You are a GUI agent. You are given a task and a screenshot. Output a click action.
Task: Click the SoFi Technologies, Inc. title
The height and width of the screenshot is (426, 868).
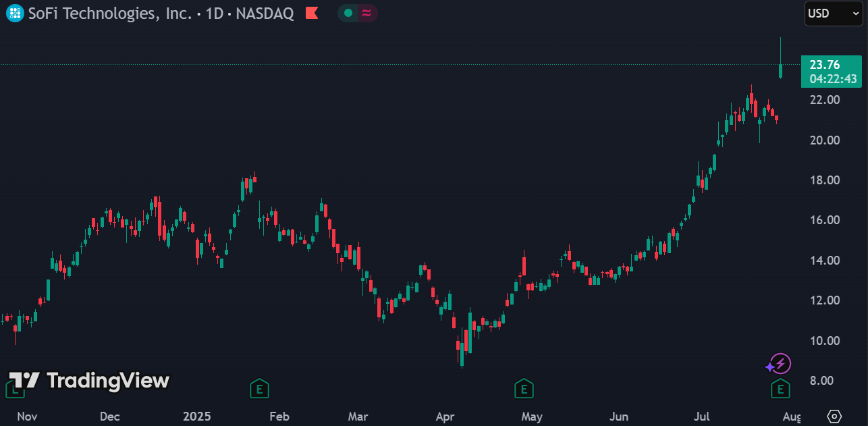(x=110, y=13)
